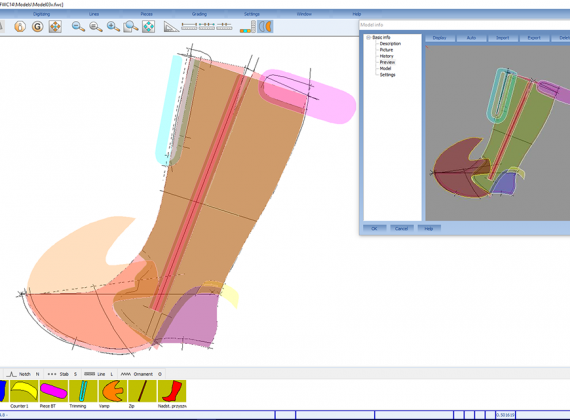
Task: Click the status bar value 0.501619
Action: tap(505, 415)
